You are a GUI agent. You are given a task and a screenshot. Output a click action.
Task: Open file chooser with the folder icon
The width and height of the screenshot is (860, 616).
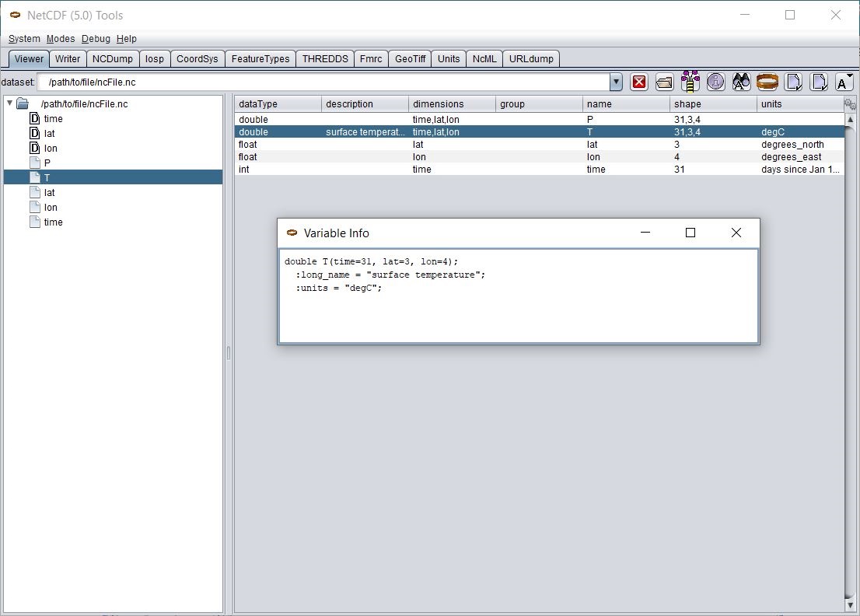(x=664, y=82)
